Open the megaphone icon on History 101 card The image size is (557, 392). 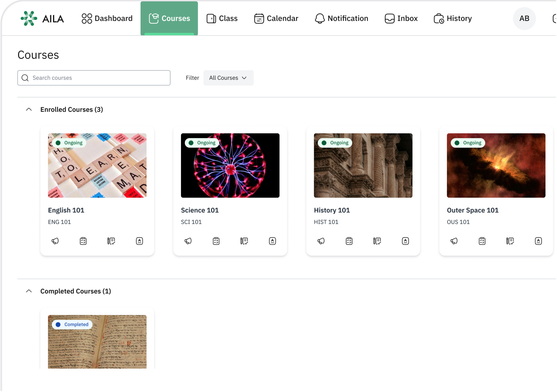321,241
